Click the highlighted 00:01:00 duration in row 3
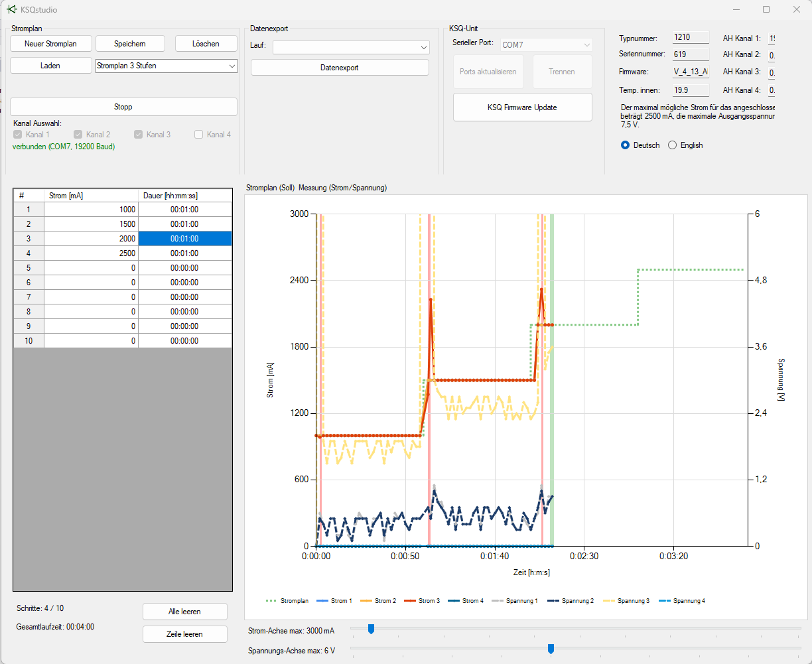Image resolution: width=812 pixels, height=664 pixels. click(x=185, y=239)
